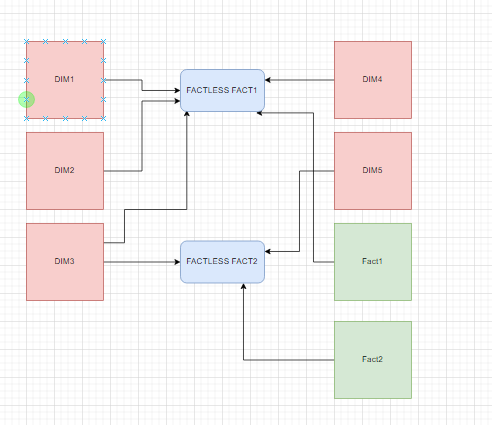The height and width of the screenshot is (425, 492).
Task: Select the DIM2 dimension box
Action: (x=65, y=171)
